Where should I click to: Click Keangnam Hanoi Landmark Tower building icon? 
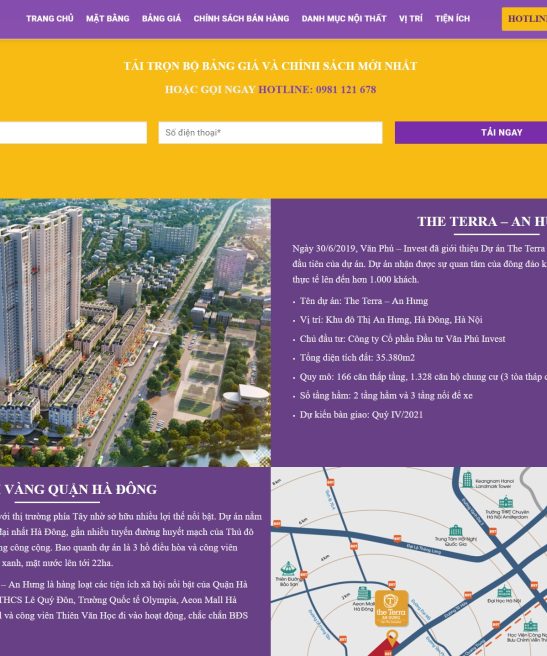[x=467, y=480]
